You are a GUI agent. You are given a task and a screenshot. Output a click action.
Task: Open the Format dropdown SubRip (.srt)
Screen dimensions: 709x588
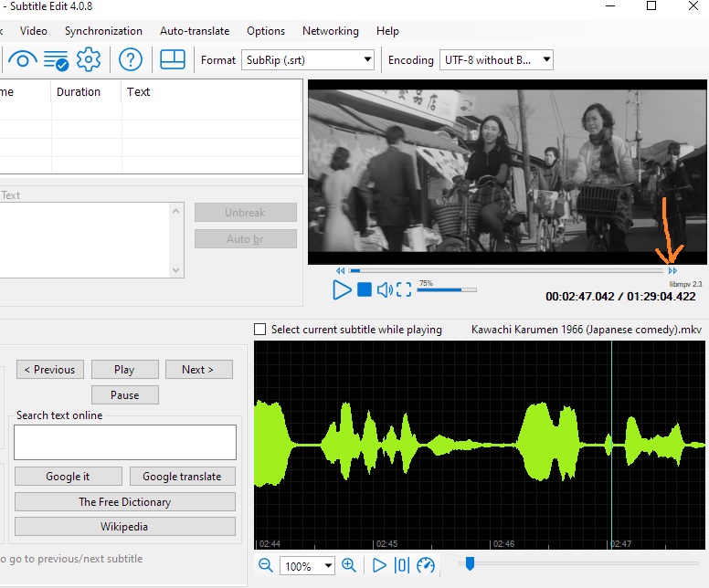[x=308, y=60]
